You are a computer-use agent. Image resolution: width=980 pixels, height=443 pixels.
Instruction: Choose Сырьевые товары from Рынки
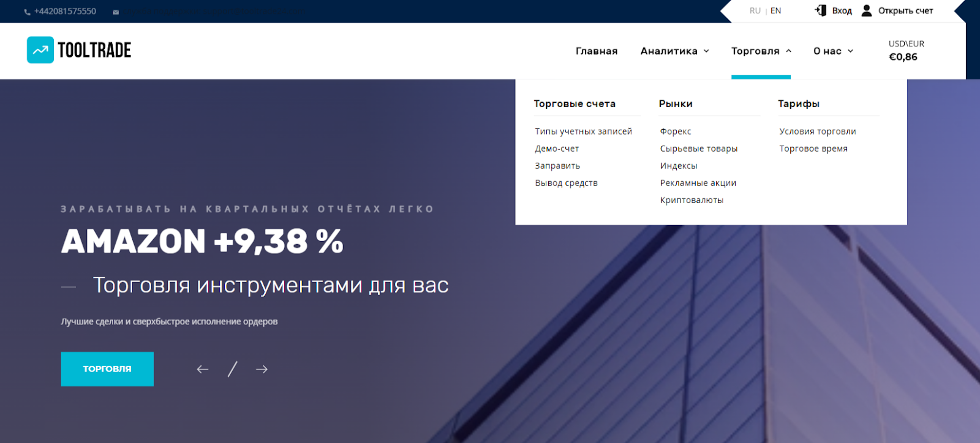coord(699,149)
